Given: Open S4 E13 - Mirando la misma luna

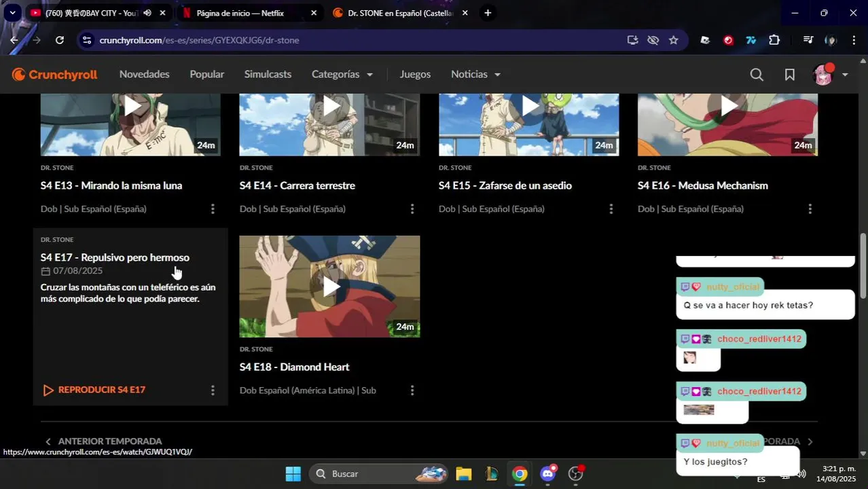Looking at the screenshot, I should click(x=111, y=185).
